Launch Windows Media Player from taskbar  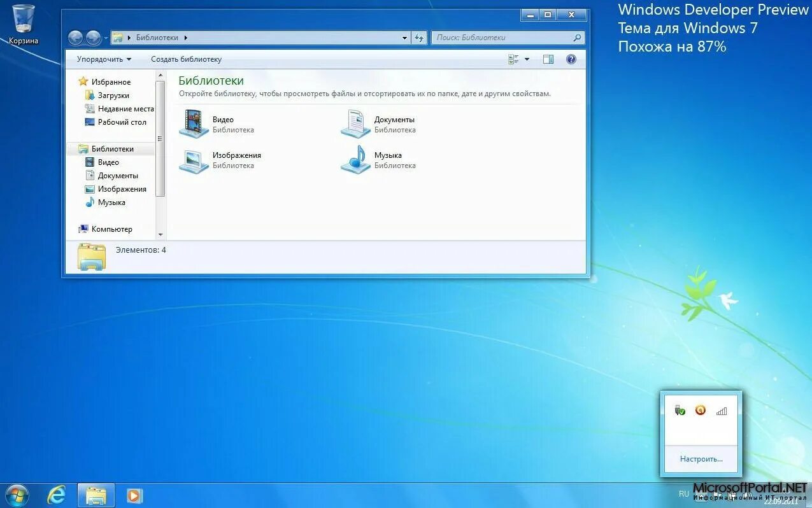pos(134,495)
